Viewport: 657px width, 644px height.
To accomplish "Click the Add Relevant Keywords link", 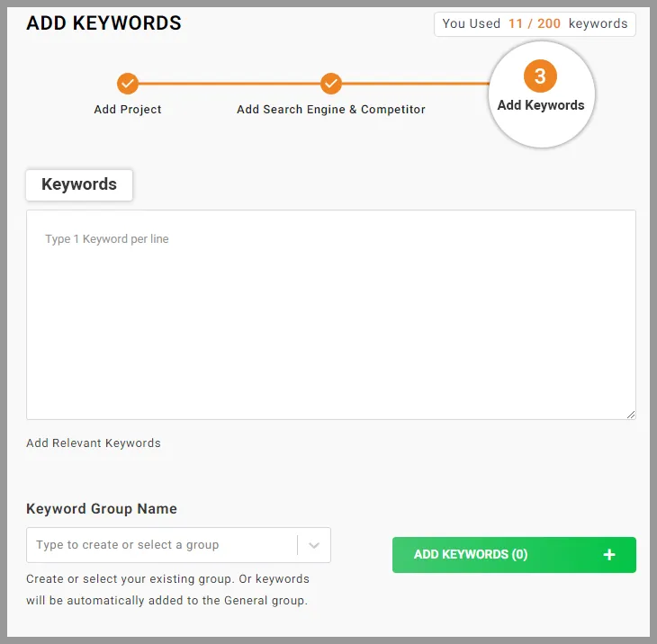I will coord(94,443).
